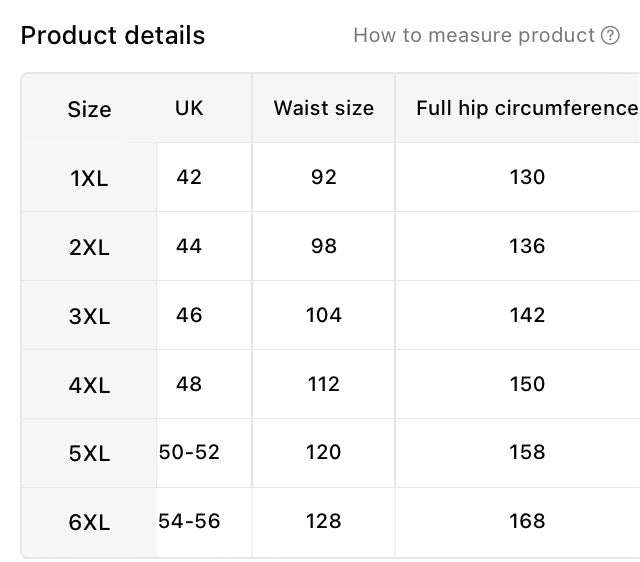Open the How to measure product link
Image resolution: width=640 pixels, height=562 pixels.
[486, 35]
